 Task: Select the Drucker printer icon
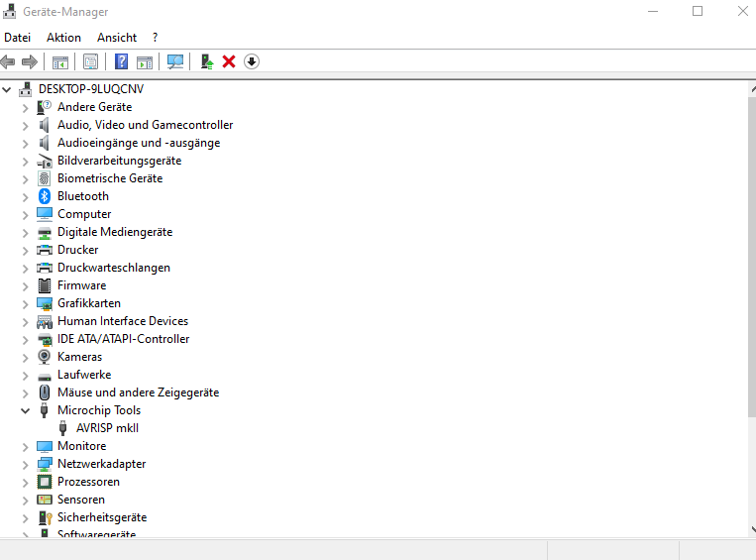(45, 250)
